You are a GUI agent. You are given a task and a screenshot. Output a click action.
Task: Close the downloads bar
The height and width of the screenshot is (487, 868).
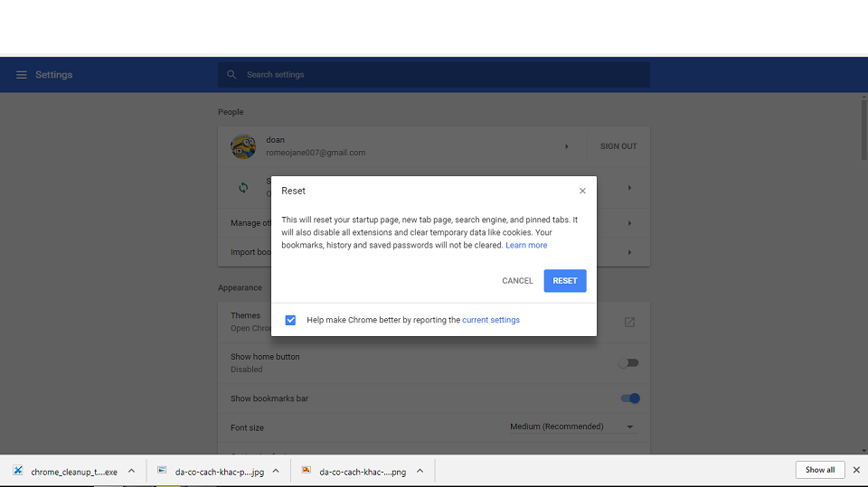pyautogui.click(x=856, y=470)
